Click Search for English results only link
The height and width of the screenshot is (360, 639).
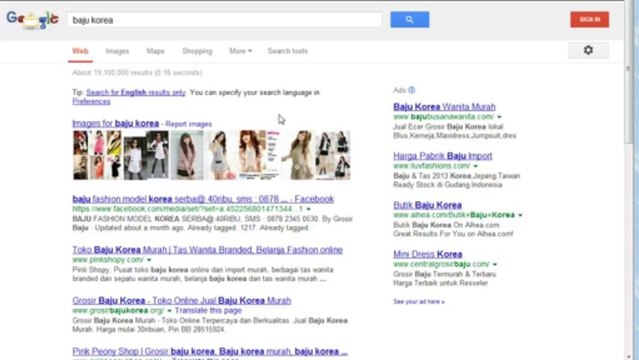pos(136,93)
